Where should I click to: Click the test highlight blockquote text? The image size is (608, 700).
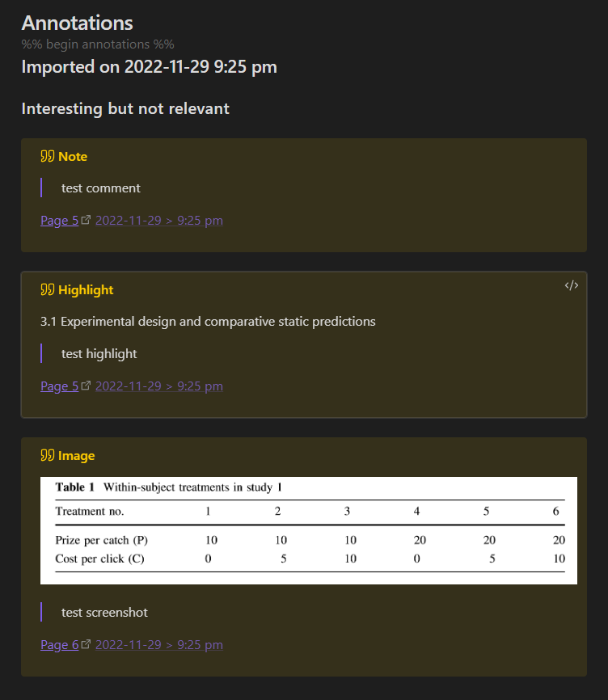click(x=99, y=353)
